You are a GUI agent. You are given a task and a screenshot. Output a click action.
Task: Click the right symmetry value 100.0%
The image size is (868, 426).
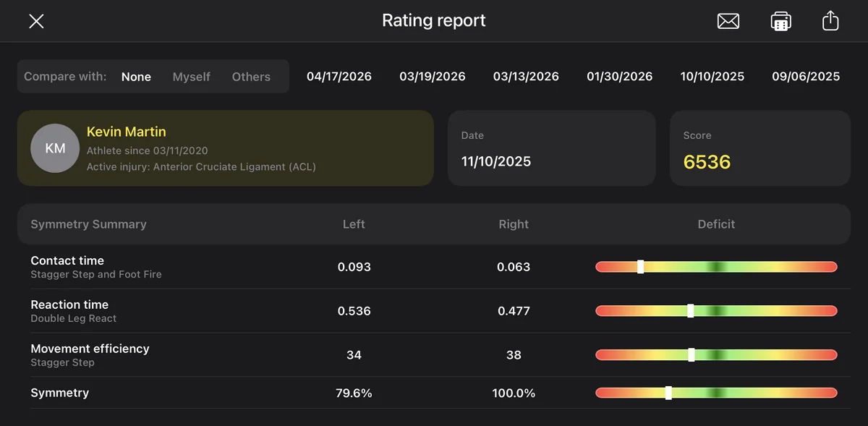click(x=514, y=393)
